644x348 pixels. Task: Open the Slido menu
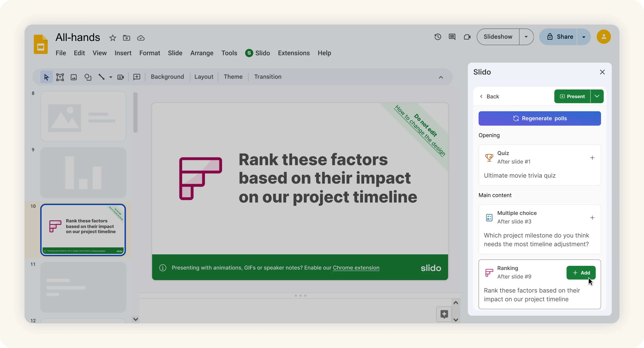pyautogui.click(x=257, y=53)
